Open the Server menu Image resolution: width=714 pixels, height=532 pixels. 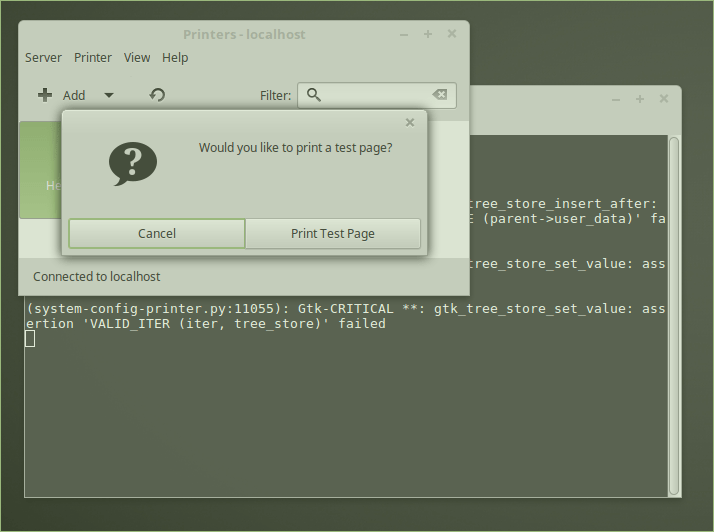click(x=43, y=58)
